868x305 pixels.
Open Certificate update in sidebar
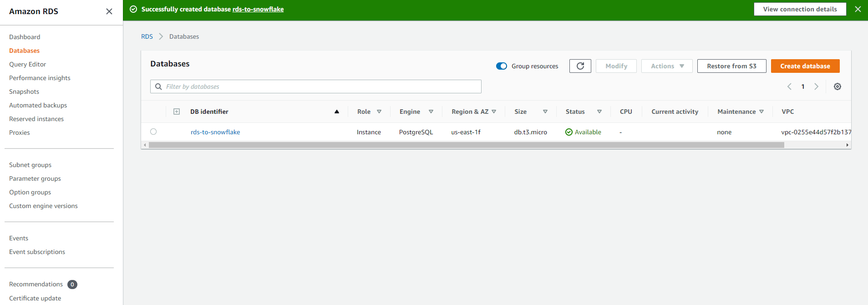click(35, 298)
